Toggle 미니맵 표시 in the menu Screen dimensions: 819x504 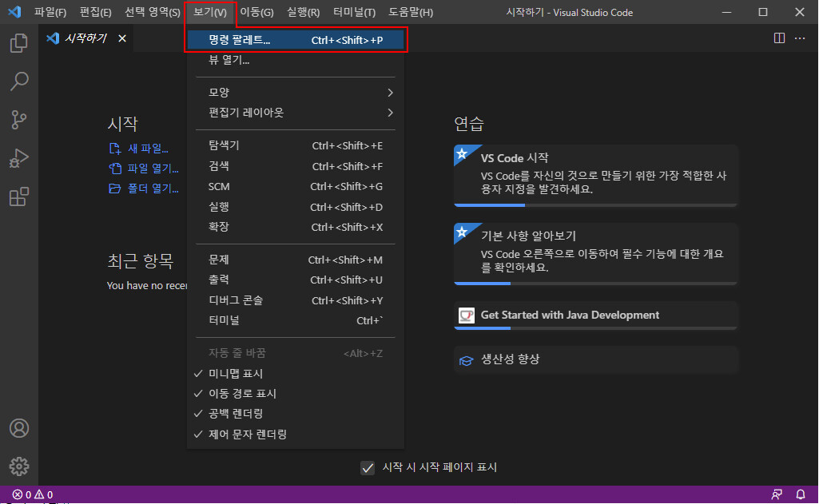point(295,374)
